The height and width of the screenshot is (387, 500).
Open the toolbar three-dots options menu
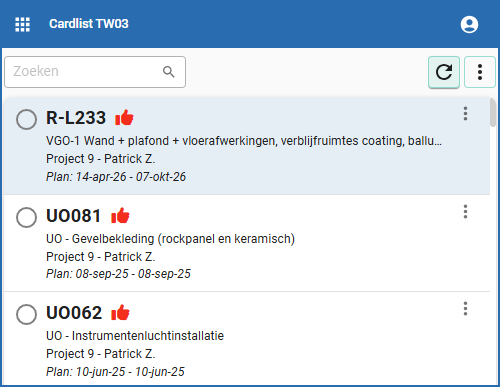click(480, 72)
